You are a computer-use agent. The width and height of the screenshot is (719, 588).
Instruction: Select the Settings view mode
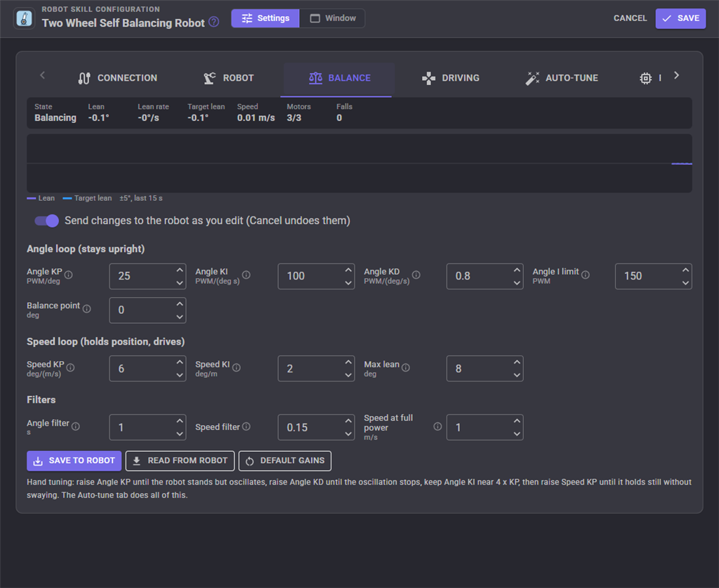tap(265, 18)
